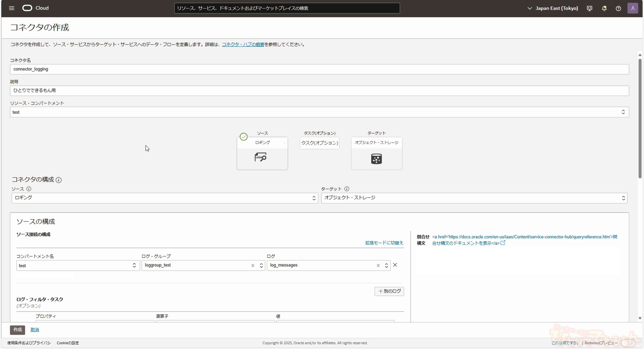
Task: Open the help question mark icon
Action: [x=618, y=8]
